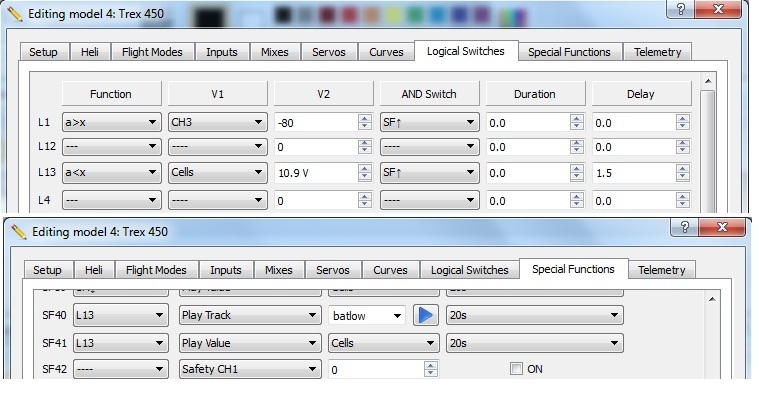Play the batlow track preview
The height and width of the screenshot is (394, 759).
(425, 316)
